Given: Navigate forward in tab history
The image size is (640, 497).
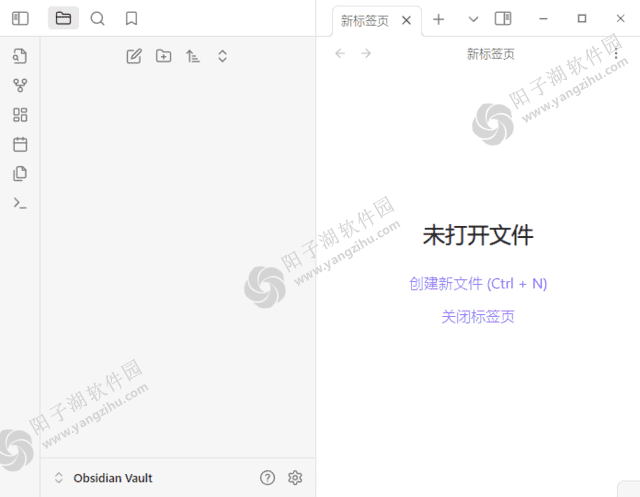Looking at the screenshot, I should [x=366, y=53].
